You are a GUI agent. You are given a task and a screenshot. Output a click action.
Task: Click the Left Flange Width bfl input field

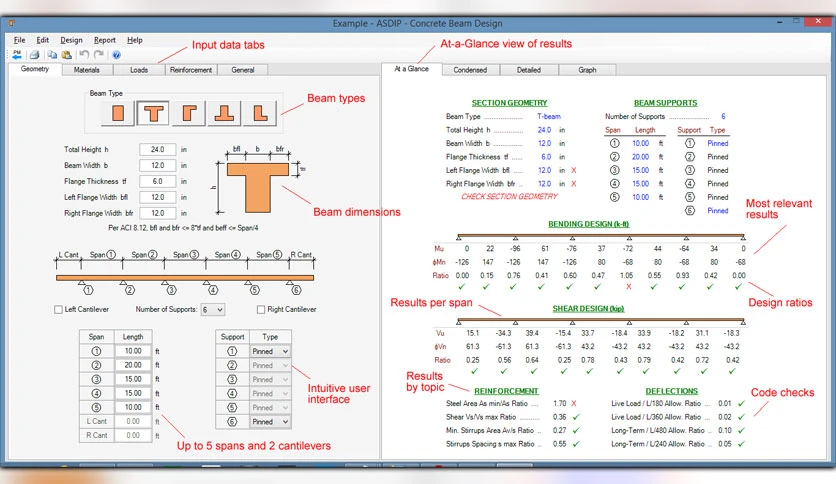(157, 197)
